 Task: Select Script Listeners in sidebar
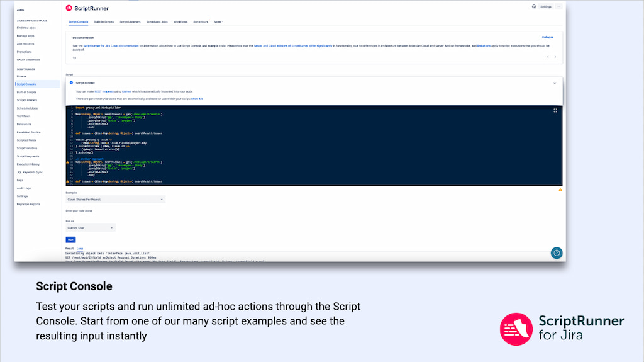(x=26, y=100)
